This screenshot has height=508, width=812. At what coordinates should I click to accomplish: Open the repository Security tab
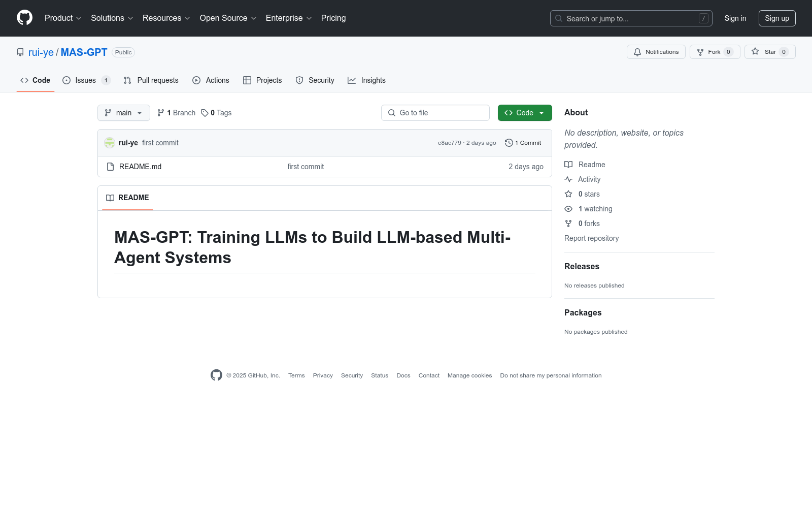(x=315, y=80)
